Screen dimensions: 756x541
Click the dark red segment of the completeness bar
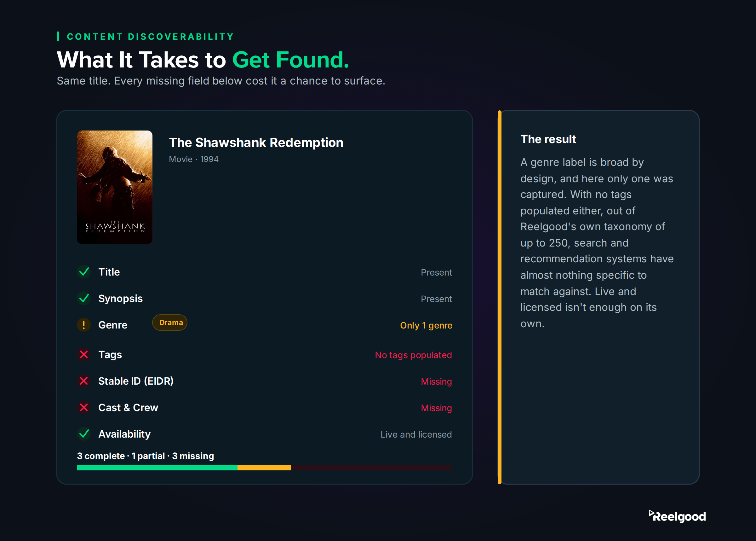(371, 468)
